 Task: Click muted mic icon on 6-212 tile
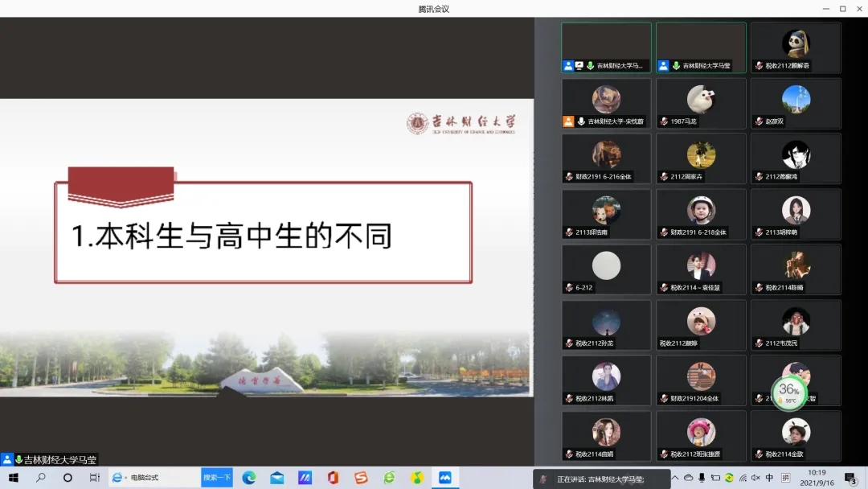pyautogui.click(x=569, y=288)
